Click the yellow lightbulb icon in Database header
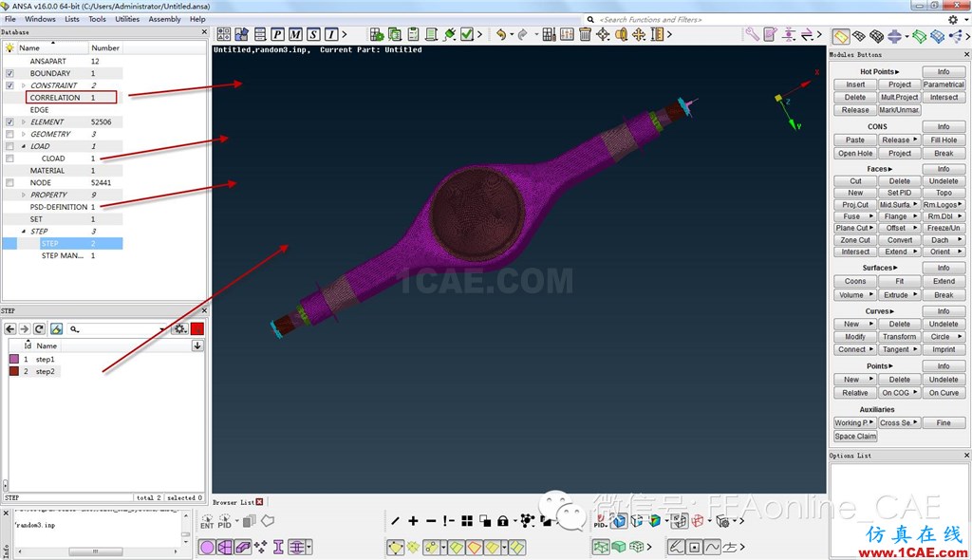Image resolution: width=972 pixels, height=560 pixels. tap(9, 47)
